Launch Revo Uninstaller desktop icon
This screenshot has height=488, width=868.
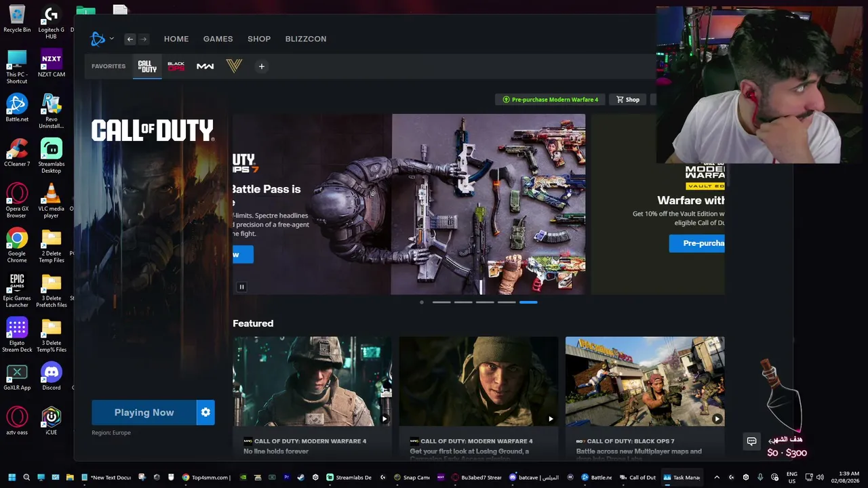51,112
